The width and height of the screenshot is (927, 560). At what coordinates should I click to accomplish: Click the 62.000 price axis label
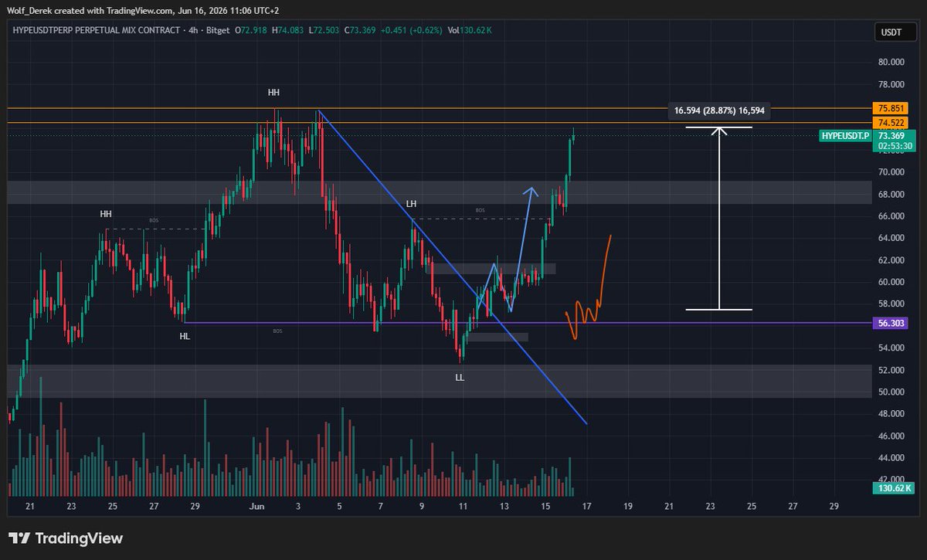890,260
